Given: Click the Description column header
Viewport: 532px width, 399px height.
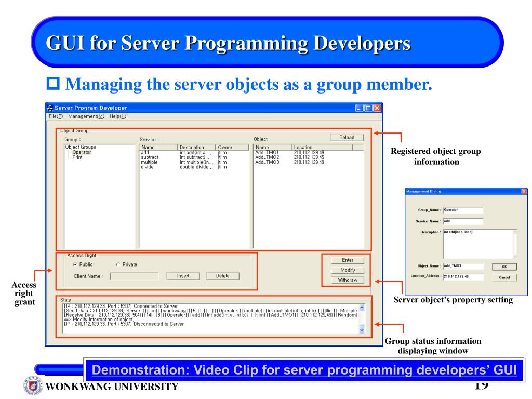Looking at the screenshot, I should pyautogui.click(x=196, y=147).
